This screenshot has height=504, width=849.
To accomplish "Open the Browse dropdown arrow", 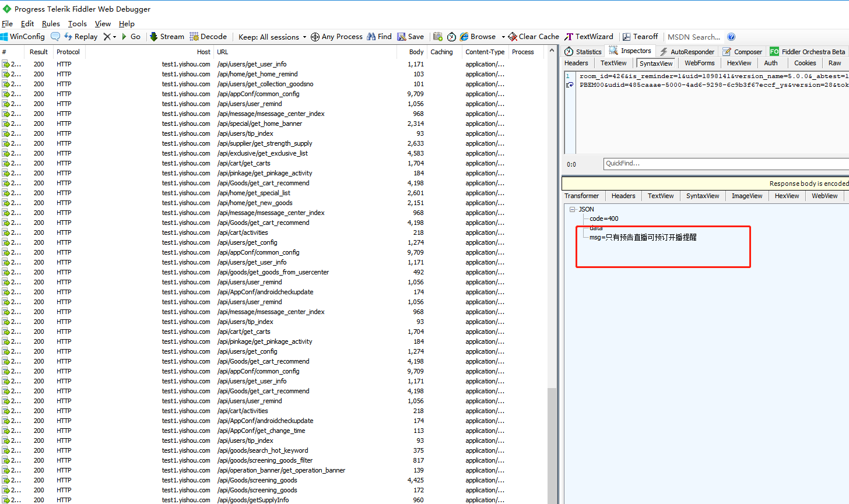I will pos(503,37).
